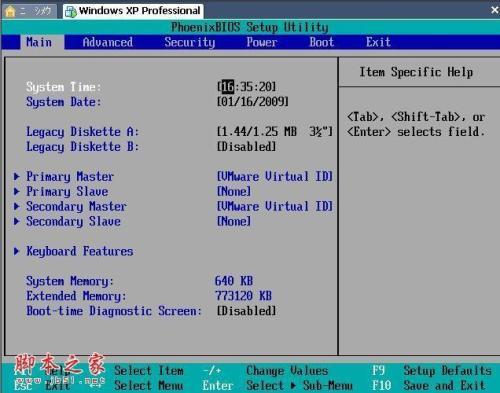500x393 pixels.
Task: Expand the Primary Master submenu arrow
Action: (17, 176)
